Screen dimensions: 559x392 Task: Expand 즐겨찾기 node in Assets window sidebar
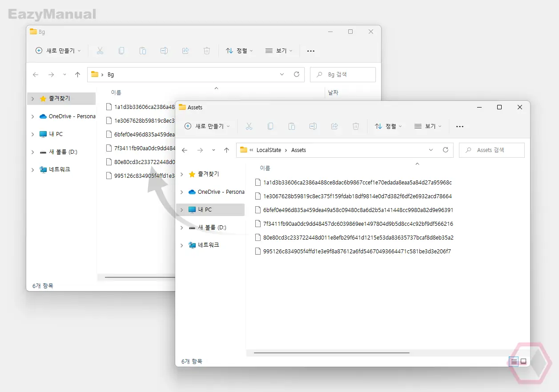tap(181, 174)
